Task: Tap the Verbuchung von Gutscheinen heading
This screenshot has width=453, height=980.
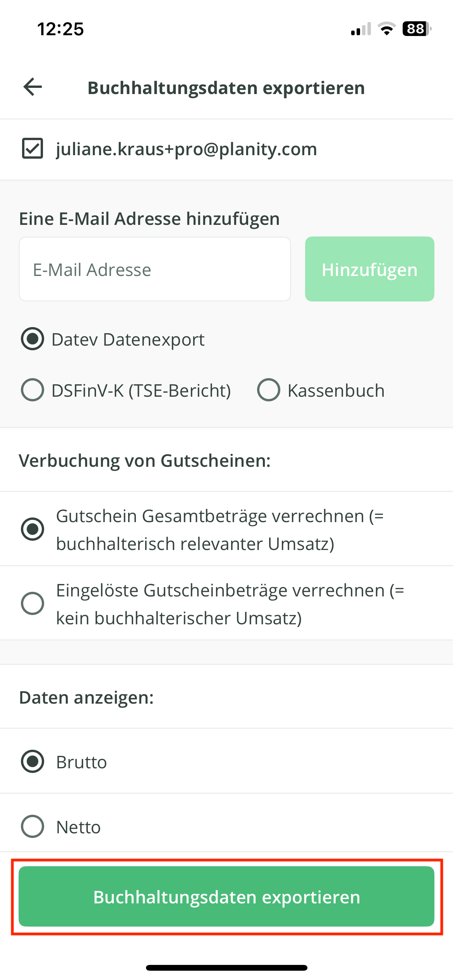Action: coord(145,461)
